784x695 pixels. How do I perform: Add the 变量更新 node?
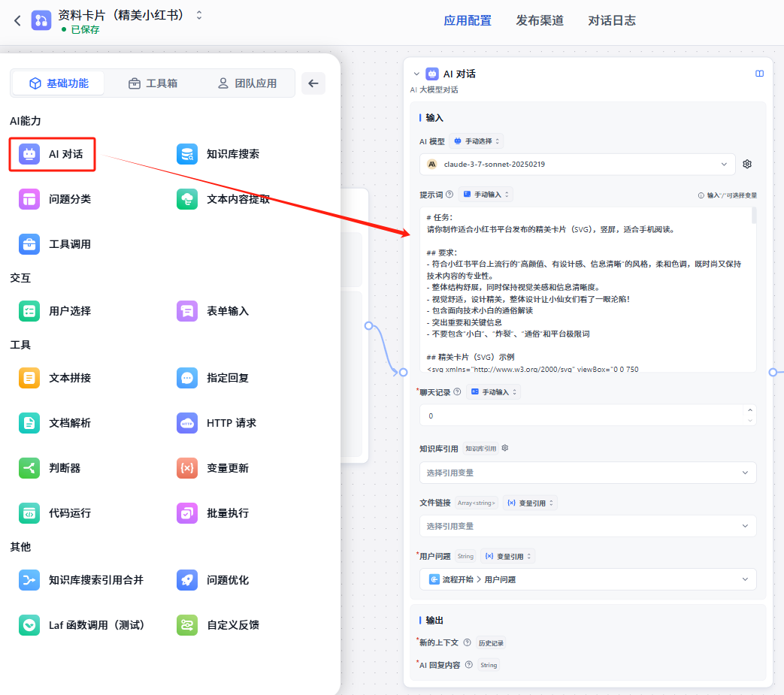pos(213,468)
